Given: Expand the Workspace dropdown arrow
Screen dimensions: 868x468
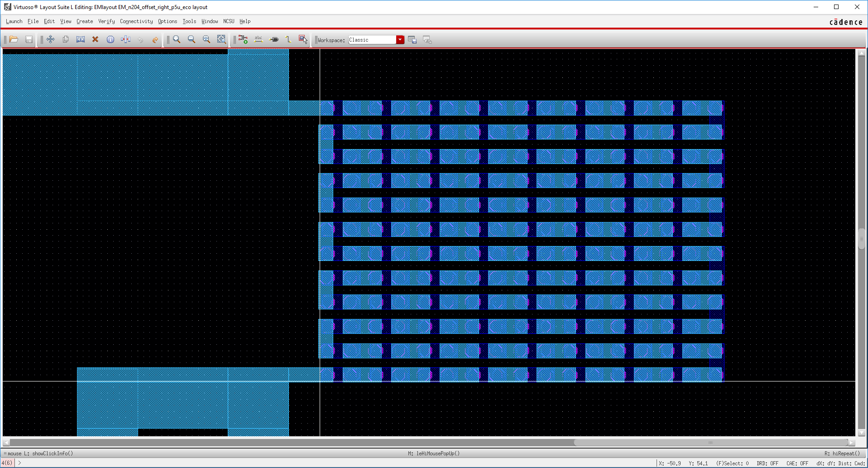Looking at the screenshot, I should [x=400, y=40].
